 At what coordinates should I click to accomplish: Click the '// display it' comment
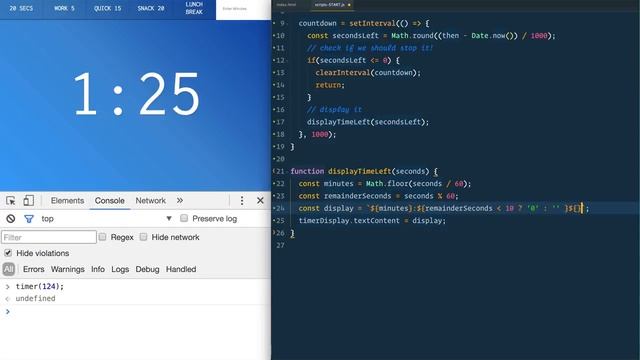[x=334, y=109]
